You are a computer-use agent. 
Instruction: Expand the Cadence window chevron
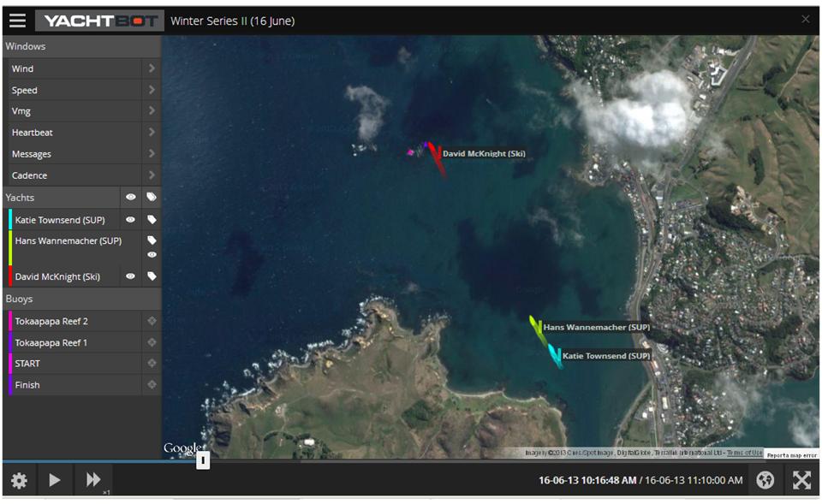coord(152,175)
